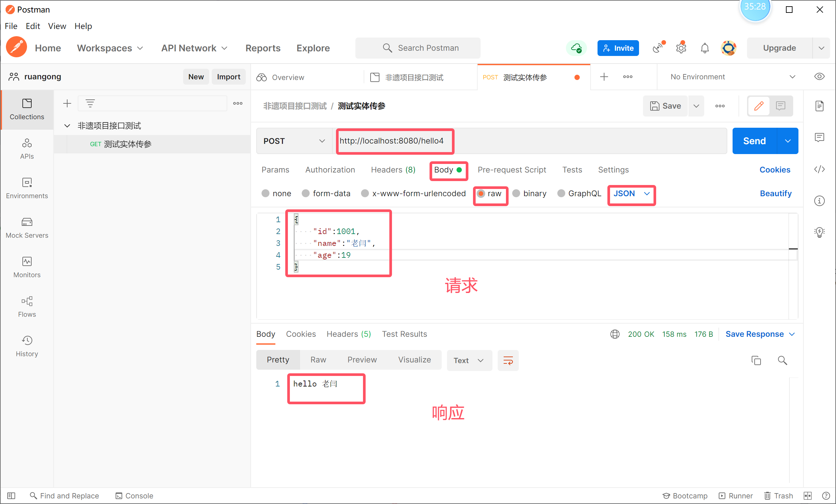Select the binary body radio option
The width and height of the screenshot is (836, 504).
tap(516, 193)
